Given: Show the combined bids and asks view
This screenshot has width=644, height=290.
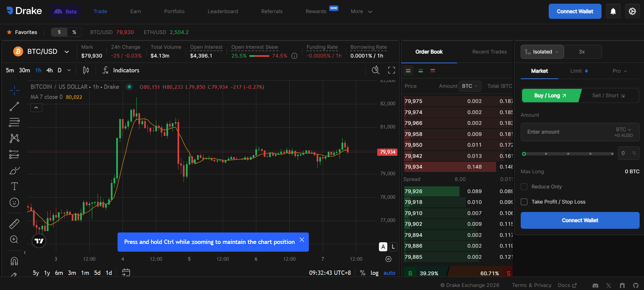Looking at the screenshot, I should (408, 71).
